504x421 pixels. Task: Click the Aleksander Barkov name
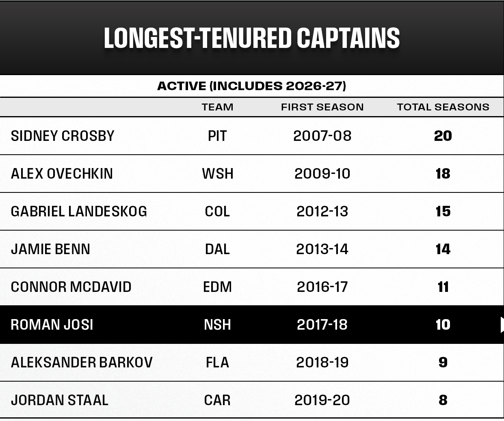(82, 363)
